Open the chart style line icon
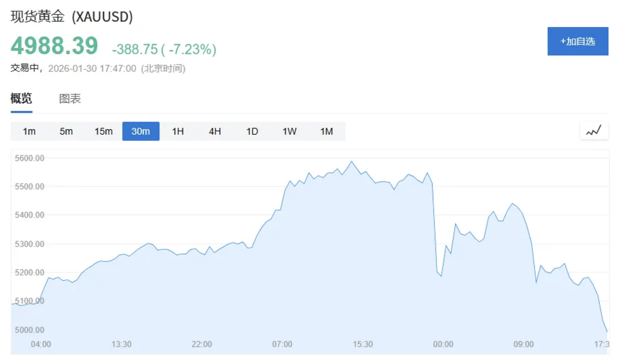622x364 pixels. 594,131
